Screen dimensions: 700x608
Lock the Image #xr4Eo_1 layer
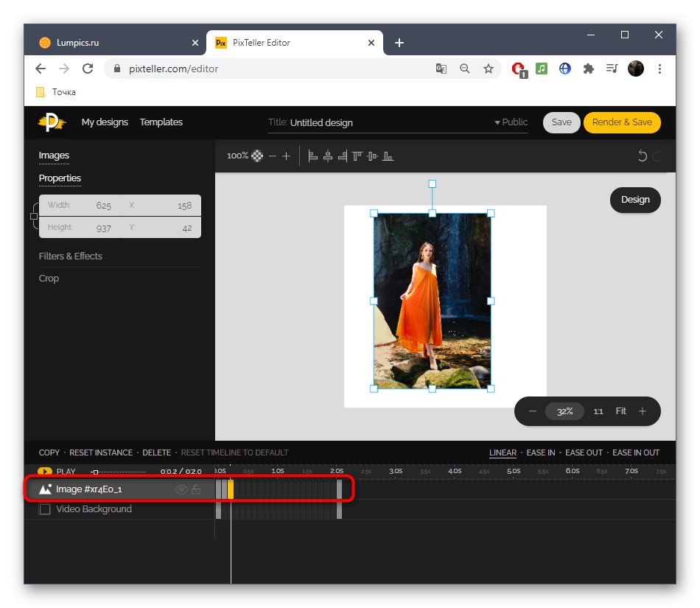(196, 489)
